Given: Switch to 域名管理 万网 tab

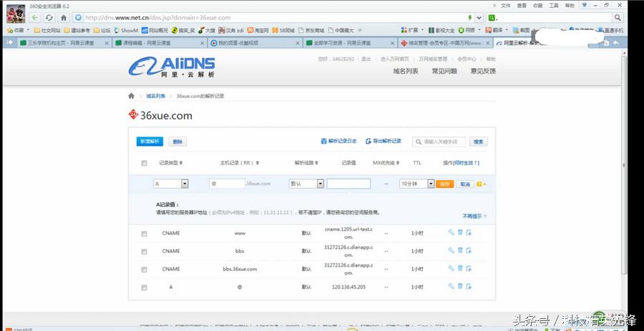Looking at the screenshot, I should pos(445,43).
